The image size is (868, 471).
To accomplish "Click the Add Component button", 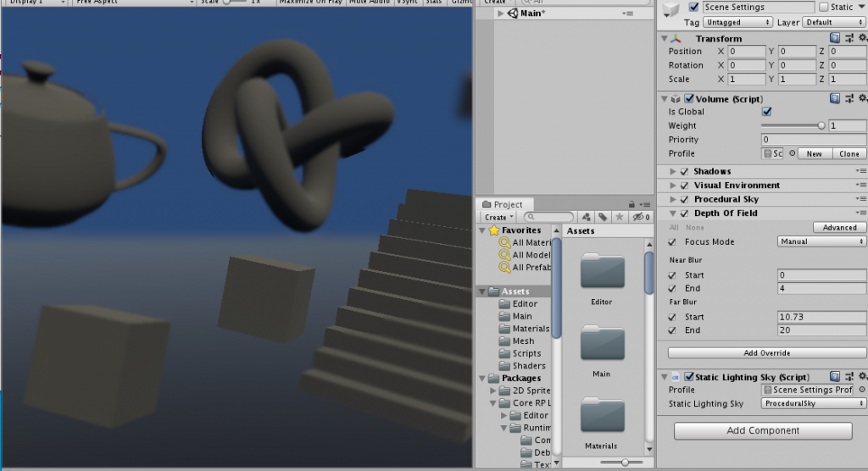I will 763,430.
